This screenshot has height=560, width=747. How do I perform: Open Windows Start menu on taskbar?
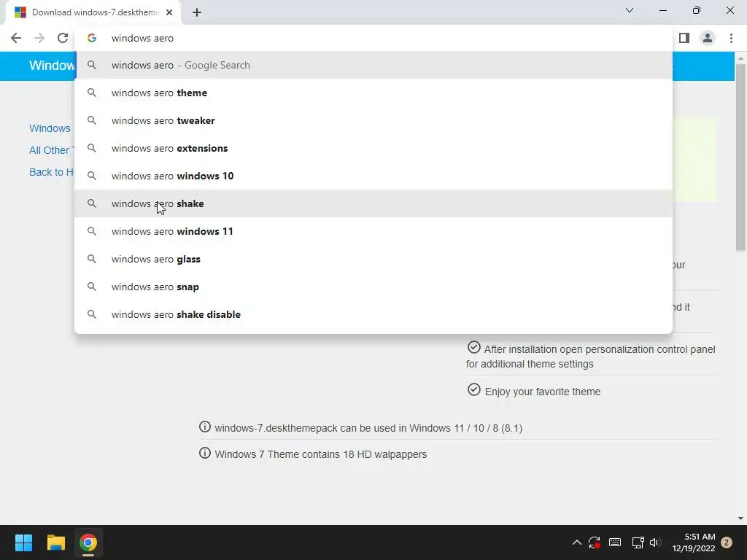[23, 542]
